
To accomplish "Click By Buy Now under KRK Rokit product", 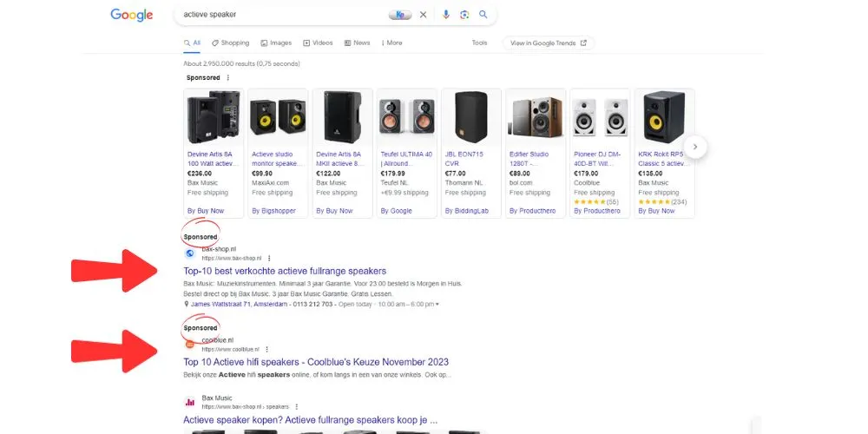I will click(656, 211).
